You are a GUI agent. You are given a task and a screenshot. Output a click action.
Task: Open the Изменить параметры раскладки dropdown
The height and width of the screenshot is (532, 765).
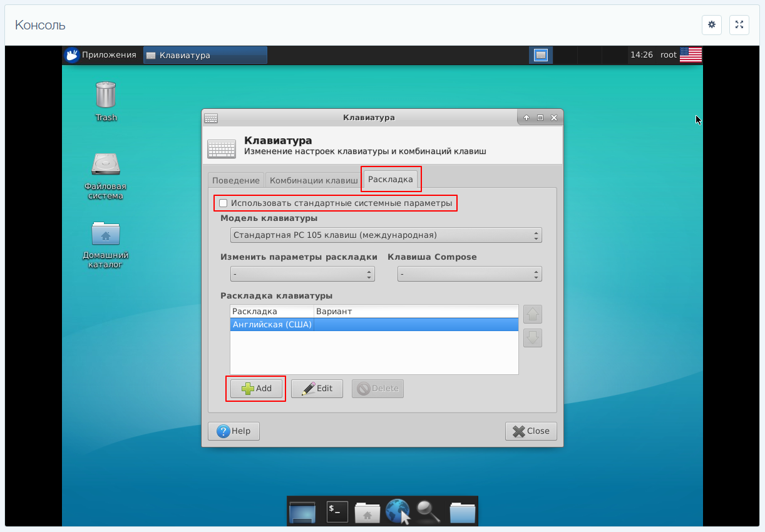[x=302, y=274]
